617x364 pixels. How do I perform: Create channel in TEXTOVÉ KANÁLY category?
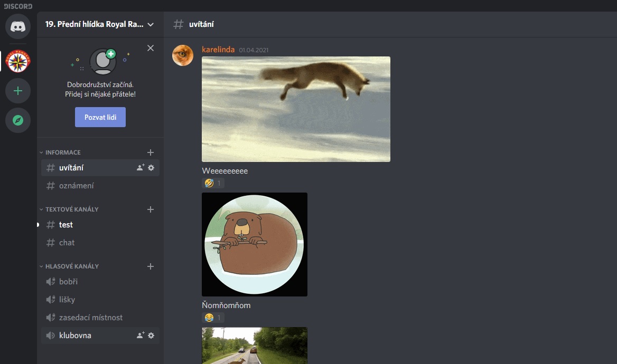click(151, 209)
